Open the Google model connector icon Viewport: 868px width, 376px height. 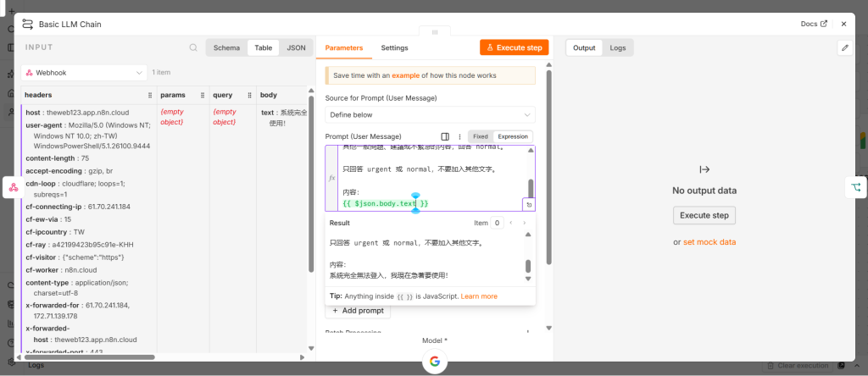coord(435,362)
